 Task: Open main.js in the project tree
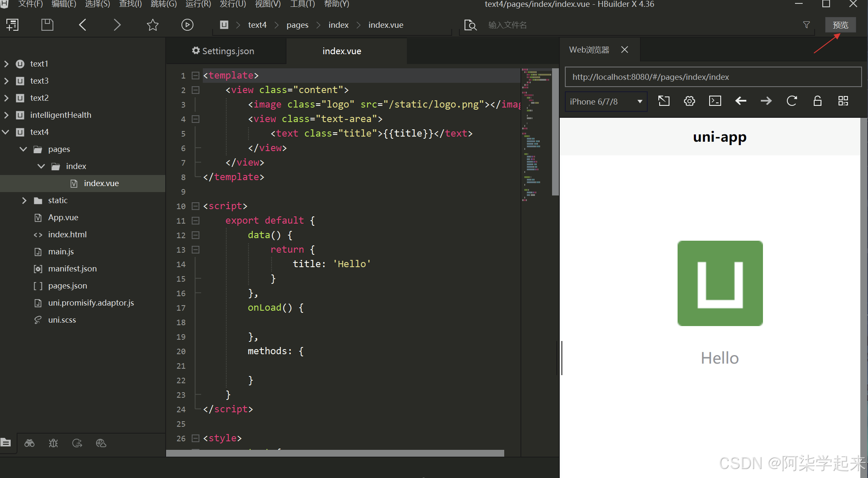[61, 251]
